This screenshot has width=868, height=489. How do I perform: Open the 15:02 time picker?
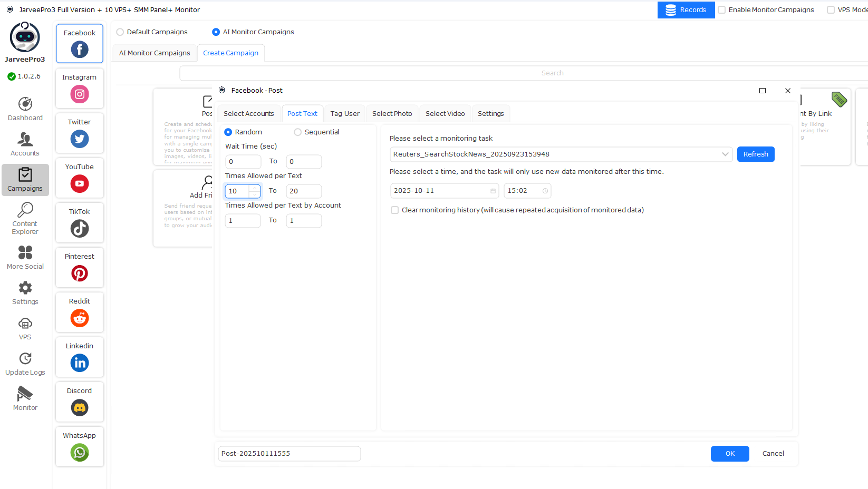tap(545, 191)
